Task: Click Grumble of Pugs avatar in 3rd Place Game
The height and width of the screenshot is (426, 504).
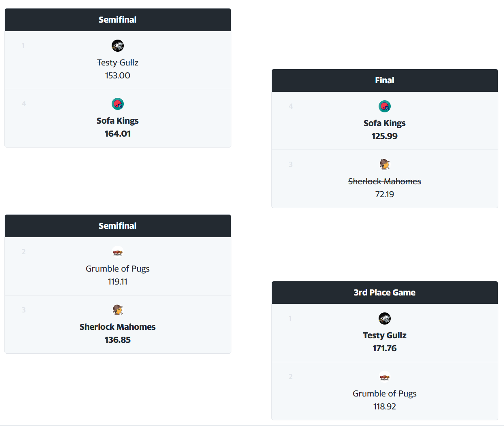Action: [x=385, y=377]
